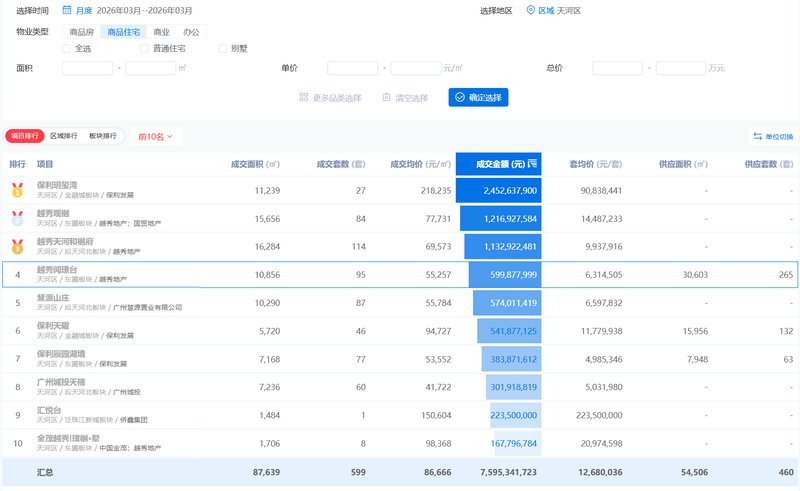
Task: Click the 汇总 summary row label
Action: pyautogui.click(x=45, y=472)
